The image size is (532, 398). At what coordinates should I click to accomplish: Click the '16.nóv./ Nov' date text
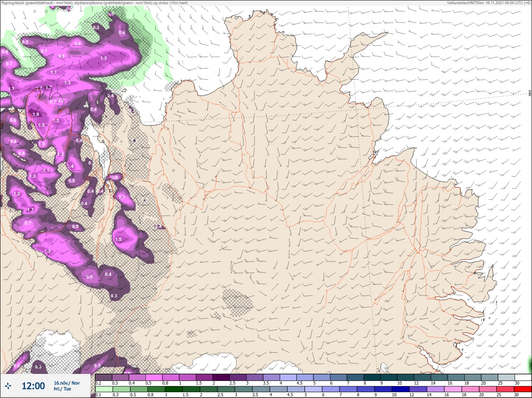[66, 383]
